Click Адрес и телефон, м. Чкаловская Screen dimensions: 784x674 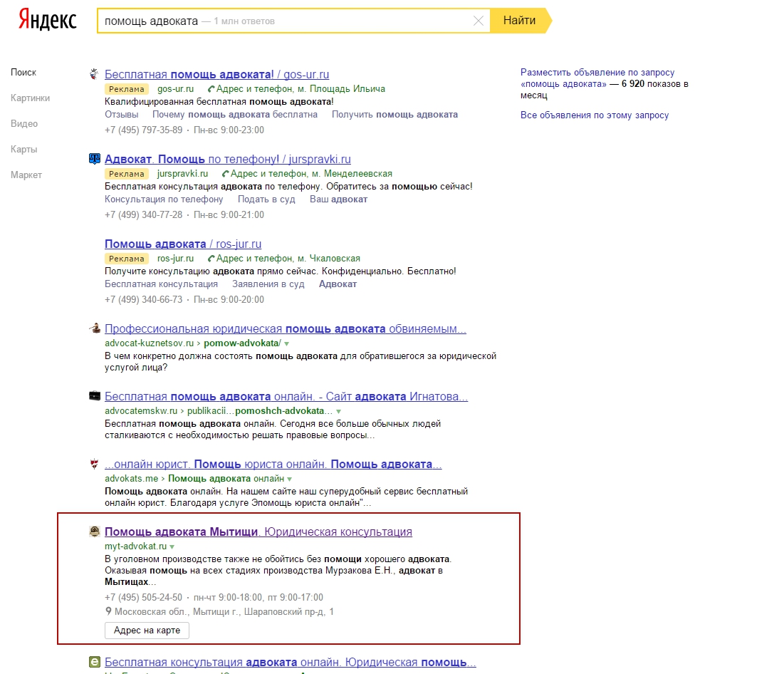click(x=288, y=259)
